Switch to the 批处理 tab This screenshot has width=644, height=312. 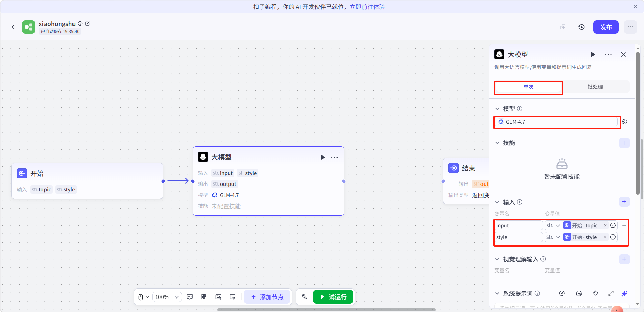click(595, 87)
